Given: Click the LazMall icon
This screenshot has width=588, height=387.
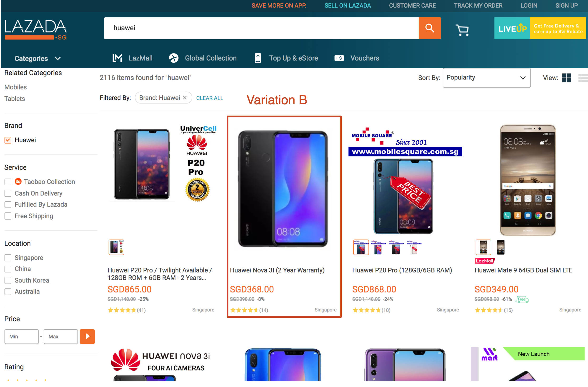Looking at the screenshot, I should [117, 58].
